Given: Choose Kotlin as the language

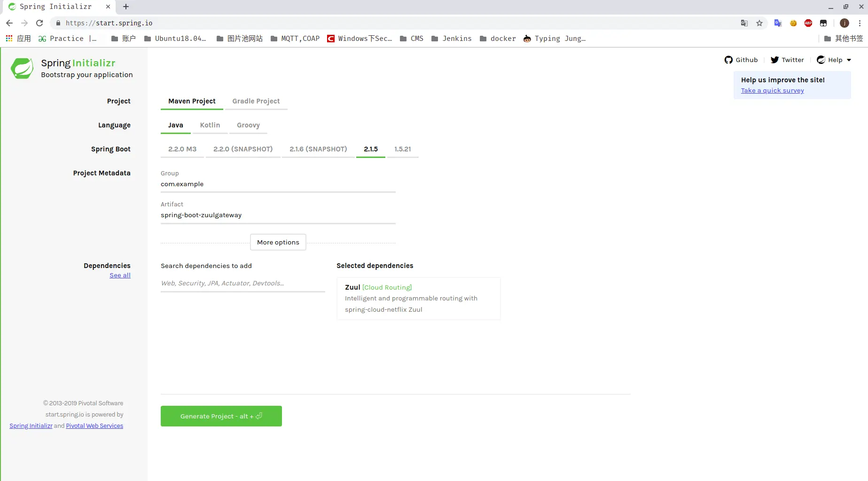Looking at the screenshot, I should [210, 125].
